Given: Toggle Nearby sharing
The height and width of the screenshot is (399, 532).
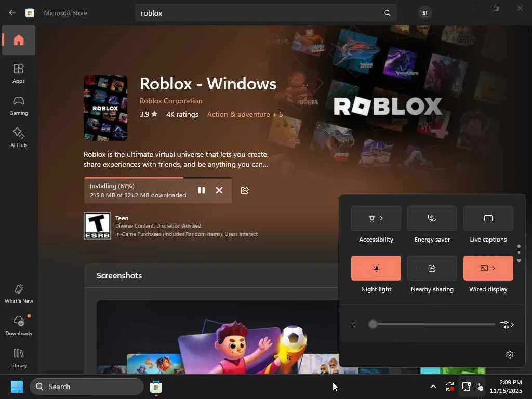Looking at the screenshot, I should coord(432,268).
